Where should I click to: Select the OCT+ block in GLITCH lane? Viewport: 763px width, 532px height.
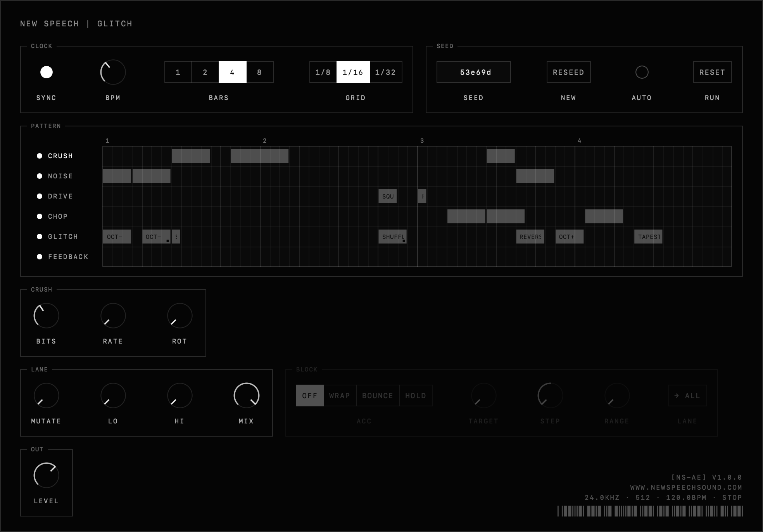[569, 237]
